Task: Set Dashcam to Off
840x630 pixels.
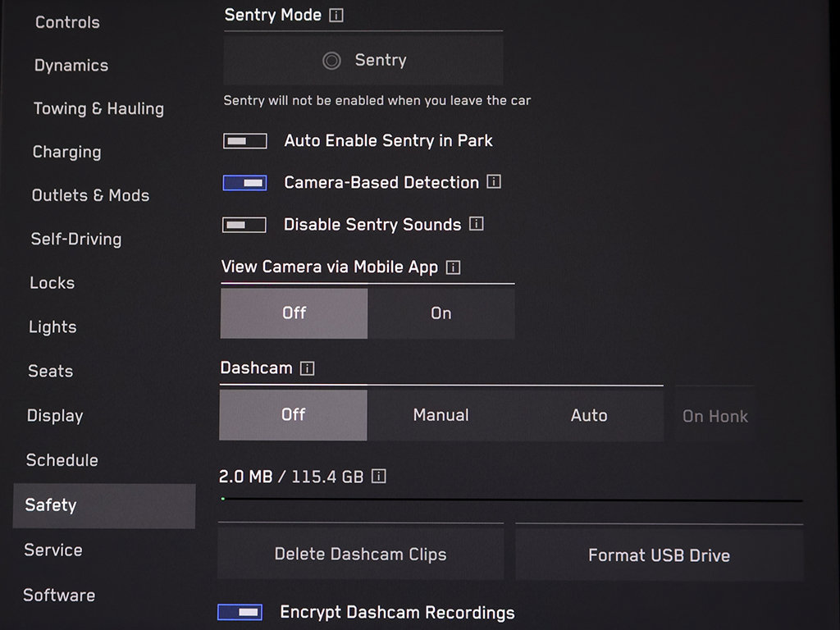Action: [294, 415]
